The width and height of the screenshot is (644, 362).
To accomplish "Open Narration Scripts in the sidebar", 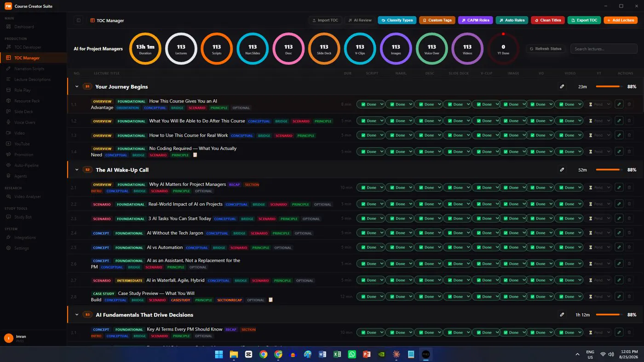I will pyautogui.click(x=29, y=69).
